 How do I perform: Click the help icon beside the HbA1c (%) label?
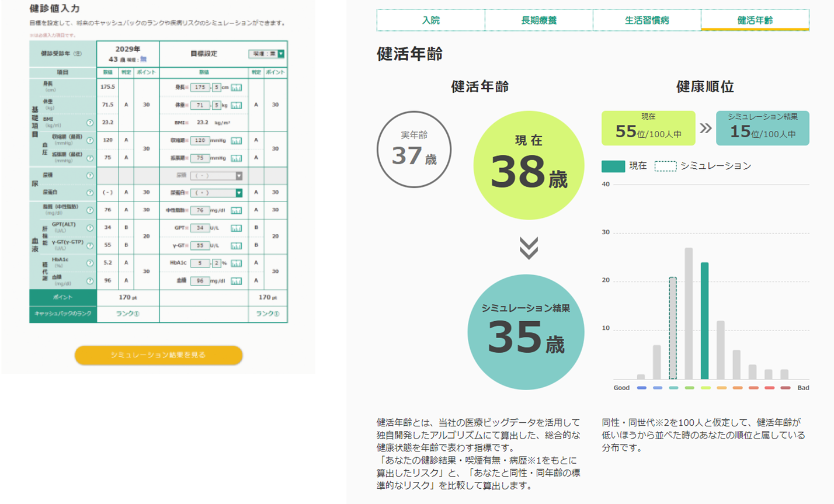point(90,263)
